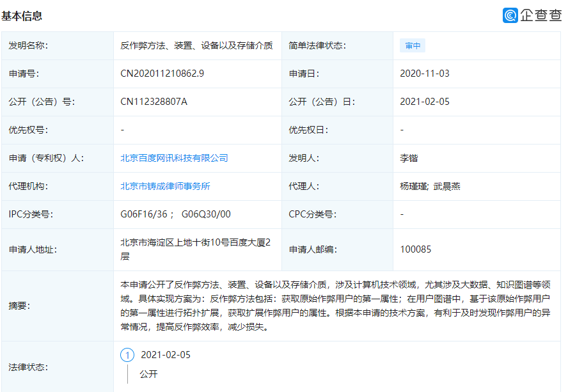The width and height of the screenshot is (568, 392).
Task: Click the 申请号 label
Action: (x=24, y=74)
